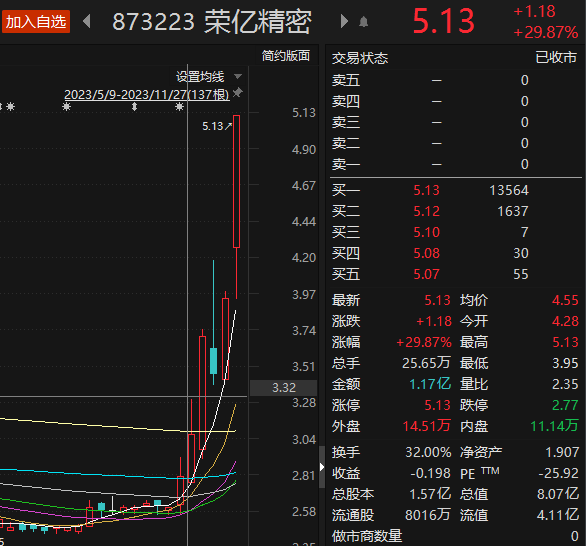Click the 卖五 row label
Viewport: 586px width, 546px height.
pos(346,80)
